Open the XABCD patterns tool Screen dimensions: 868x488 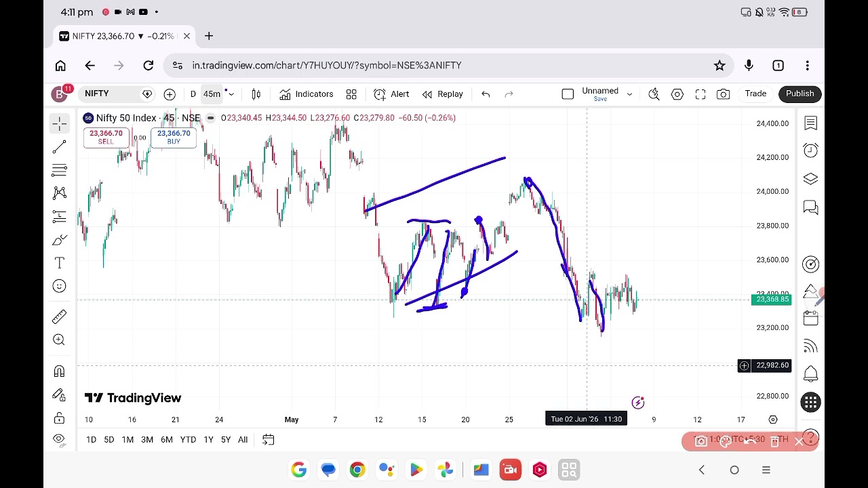click(x=60, y=193)
